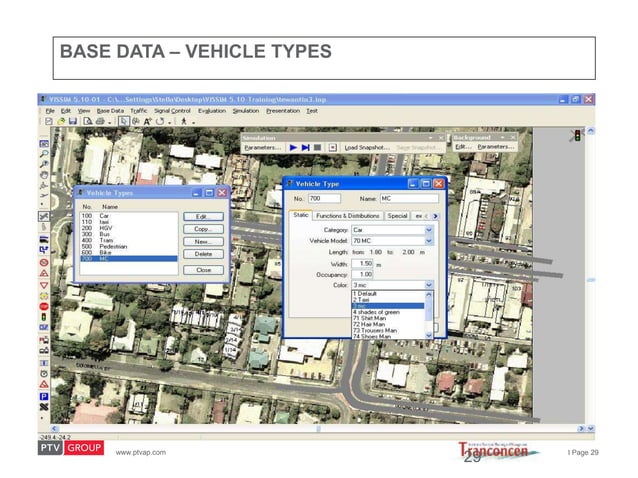This screenshot has height=478, width=638.
Task: Click the vehicle Name input field
Action: coord(410,199)
